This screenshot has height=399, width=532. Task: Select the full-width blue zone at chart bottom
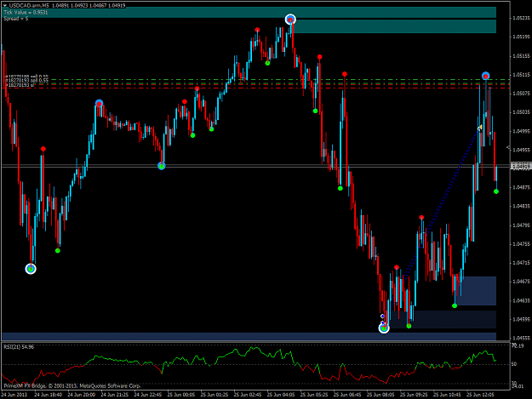(249, 336)
